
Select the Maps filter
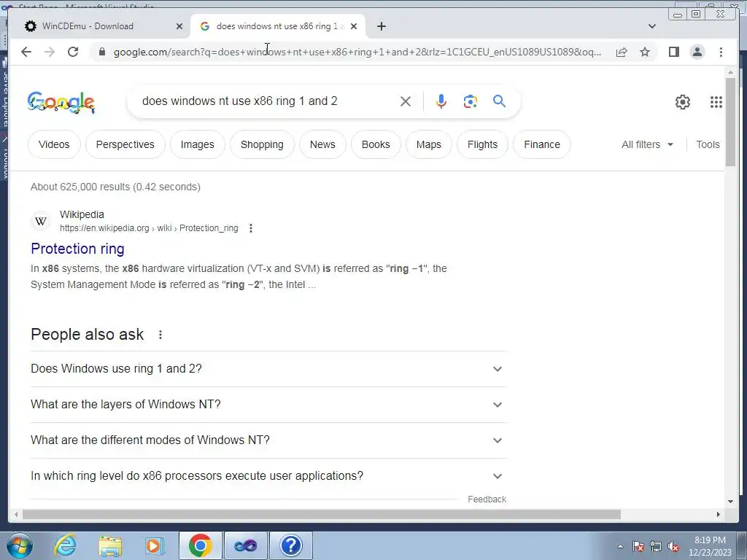click(429, 144)
